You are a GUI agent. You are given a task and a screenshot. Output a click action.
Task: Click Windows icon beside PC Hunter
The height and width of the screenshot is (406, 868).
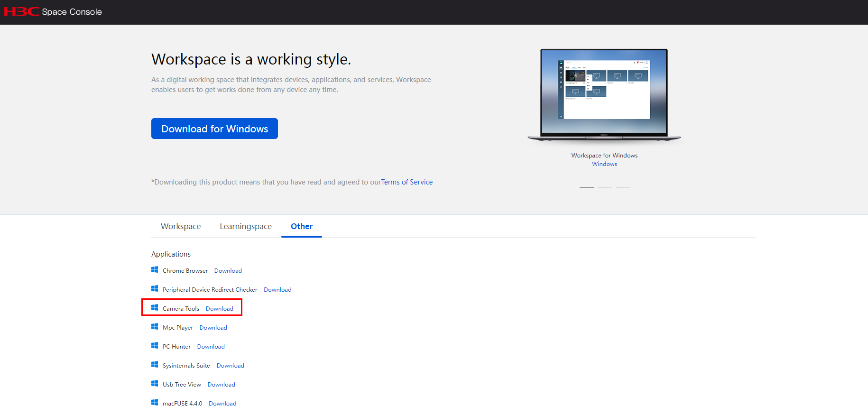pyautogui.click(x=155, y=346)
